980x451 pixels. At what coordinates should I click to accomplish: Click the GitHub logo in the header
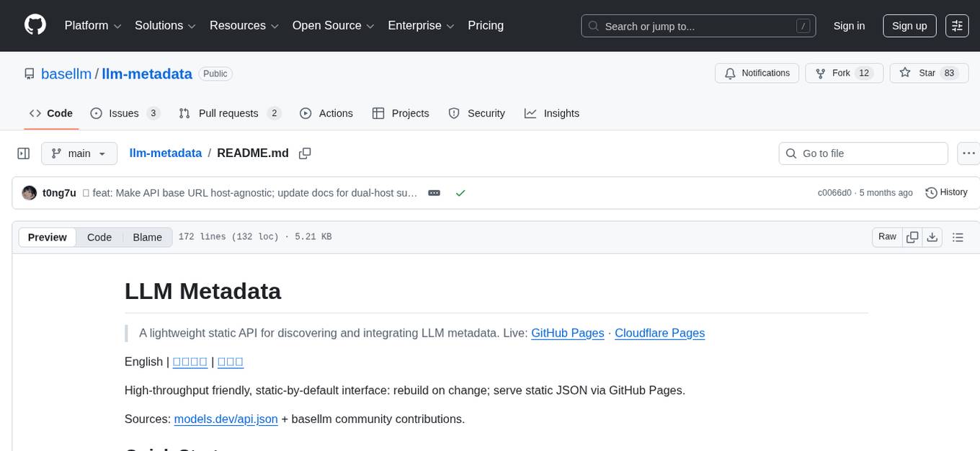(x=35, y=25)
